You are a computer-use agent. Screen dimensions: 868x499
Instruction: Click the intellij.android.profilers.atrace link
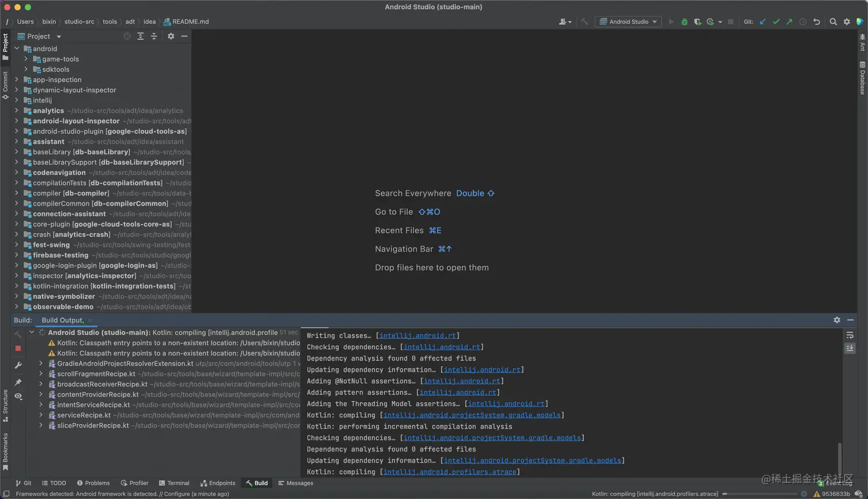tap(449, 472)
